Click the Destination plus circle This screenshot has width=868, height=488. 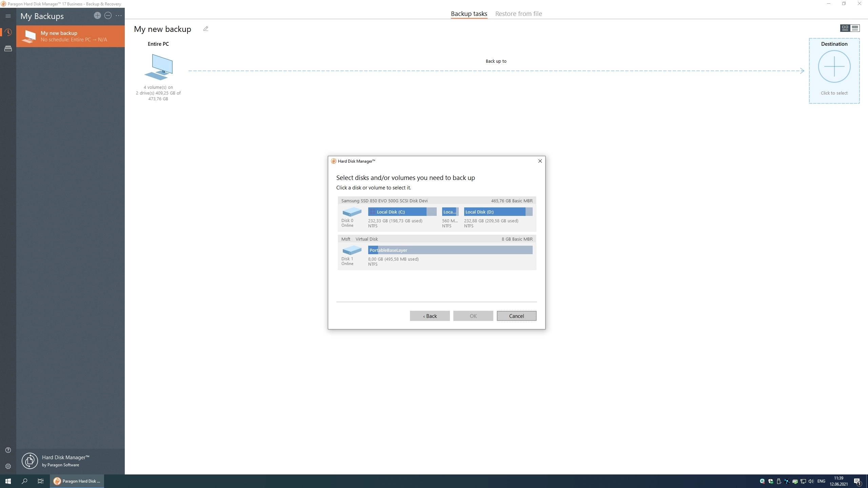(x=834, y=66)
